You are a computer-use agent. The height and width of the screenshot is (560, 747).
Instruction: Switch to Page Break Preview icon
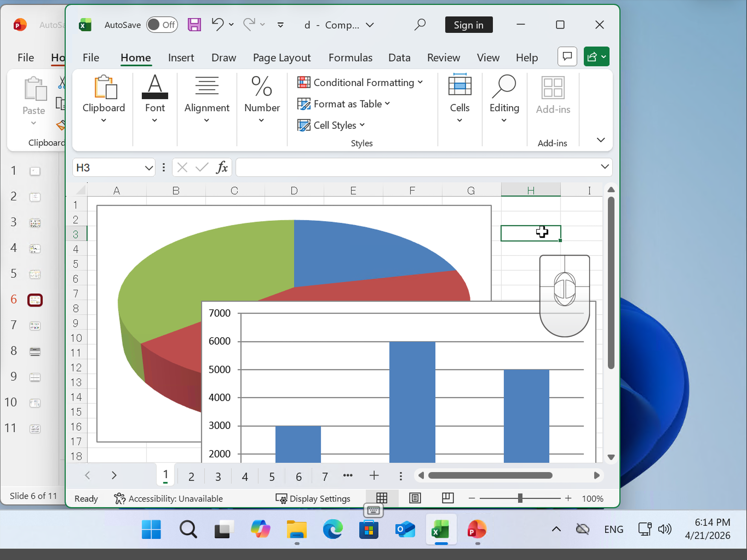[448, 498]
